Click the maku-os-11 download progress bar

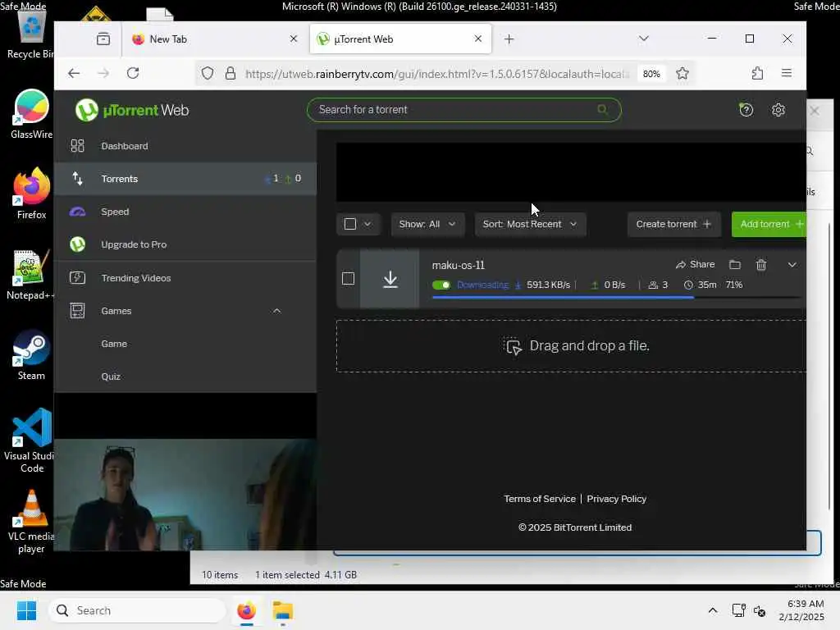coord(617,297)
